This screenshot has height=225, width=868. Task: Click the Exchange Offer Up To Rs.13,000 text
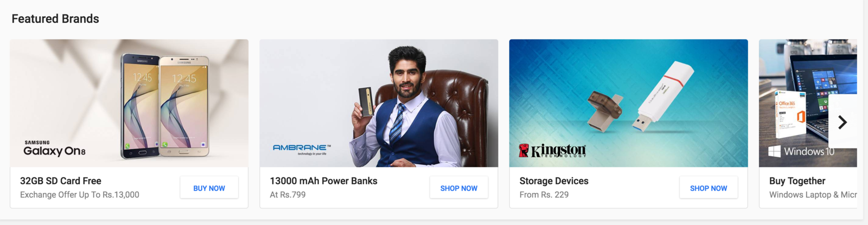[x=80, y=195]
